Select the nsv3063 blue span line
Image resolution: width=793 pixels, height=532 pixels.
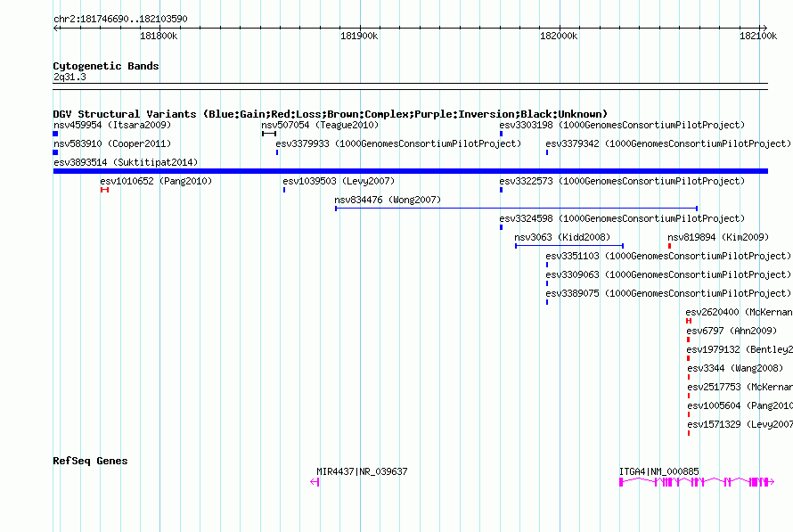[x=569, y=246]
